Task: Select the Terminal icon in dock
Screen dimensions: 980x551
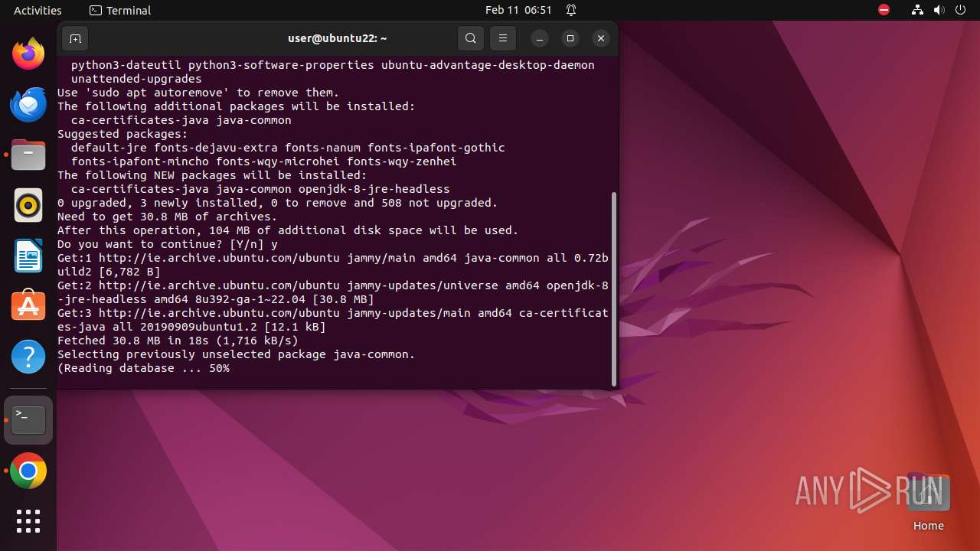Action: pyautogui.click(x=28, y=420)
